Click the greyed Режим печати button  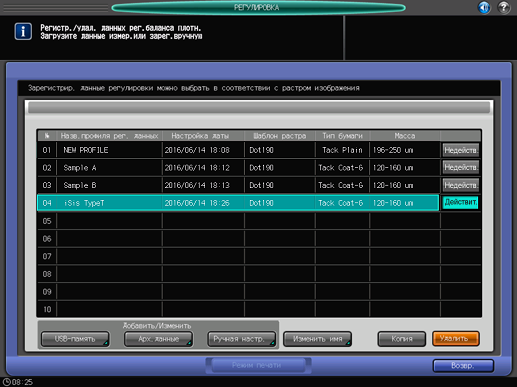pyautogui.click(x=258, y=365)
